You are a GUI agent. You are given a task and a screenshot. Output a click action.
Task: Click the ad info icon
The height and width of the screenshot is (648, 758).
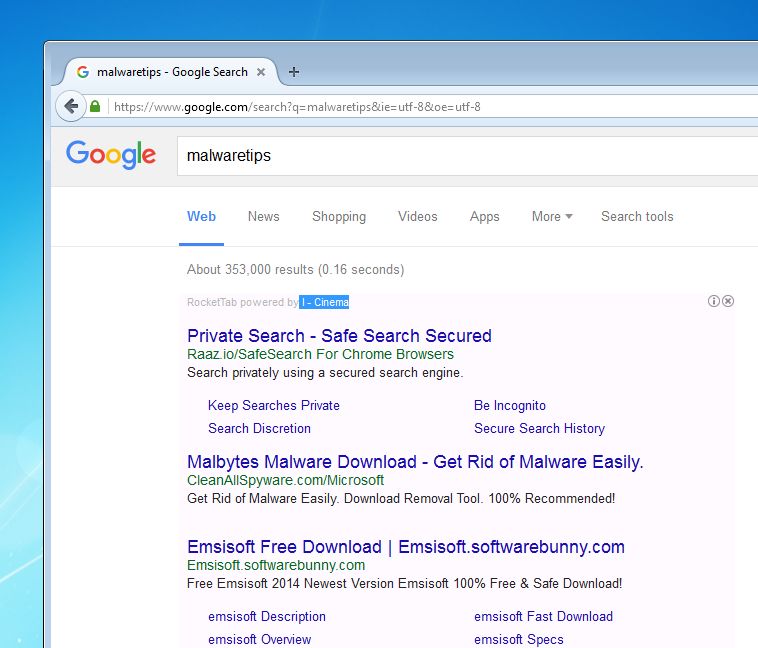(714, 301)
